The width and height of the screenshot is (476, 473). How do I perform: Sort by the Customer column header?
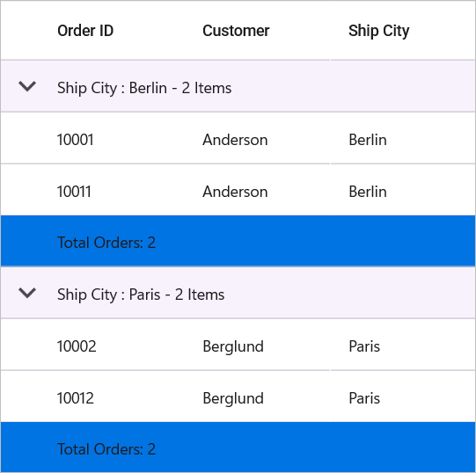(x=236, y=31)
